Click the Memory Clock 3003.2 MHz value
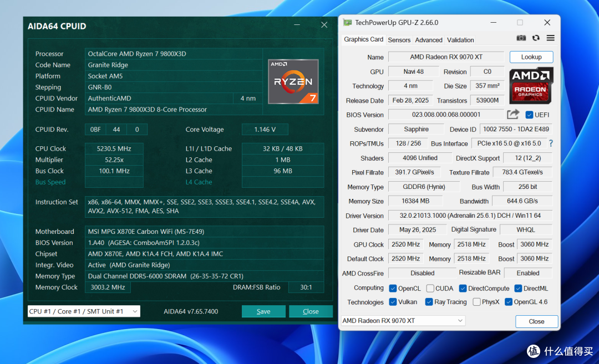This screenshot has width=599, height=364. tap(108, 288)
